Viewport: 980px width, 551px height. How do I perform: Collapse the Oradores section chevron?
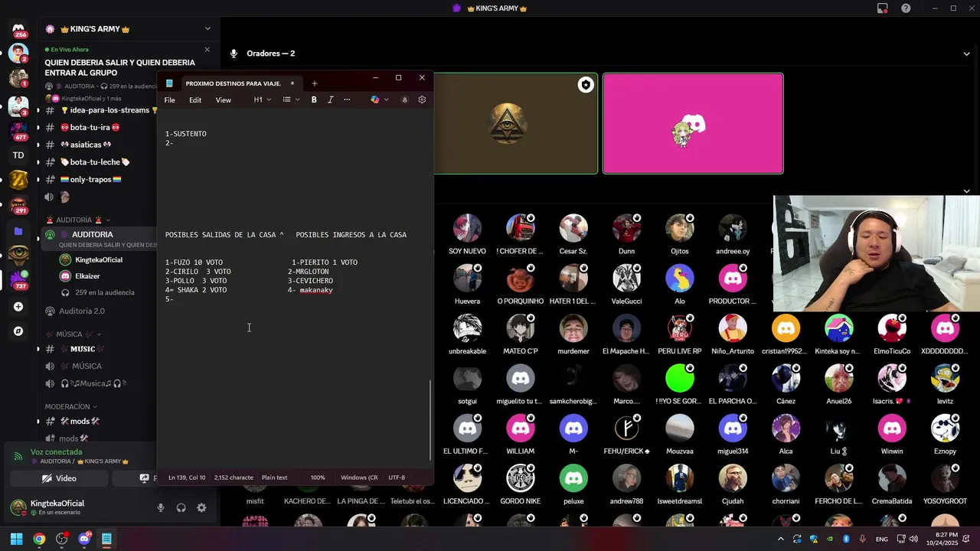point(966,54)
